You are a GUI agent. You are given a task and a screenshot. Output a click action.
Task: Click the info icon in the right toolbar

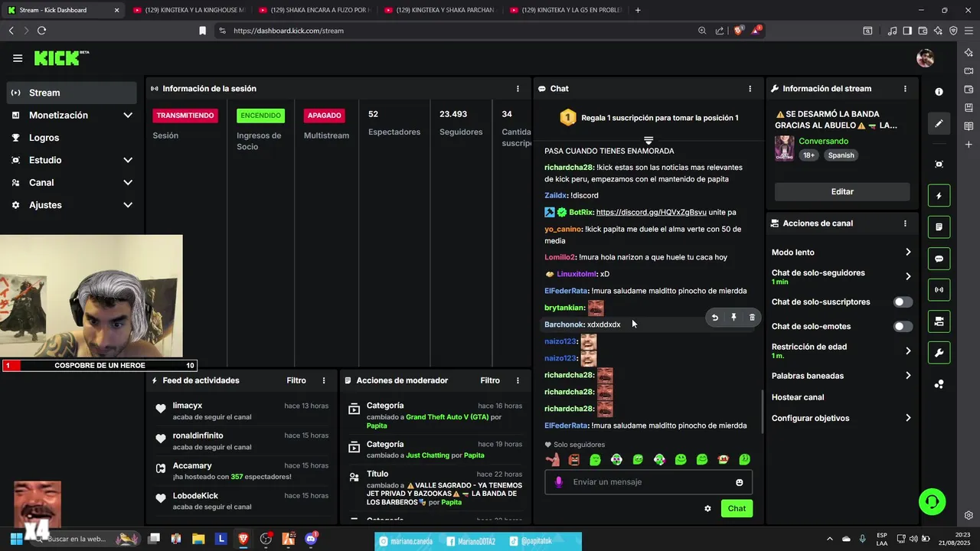939,92
